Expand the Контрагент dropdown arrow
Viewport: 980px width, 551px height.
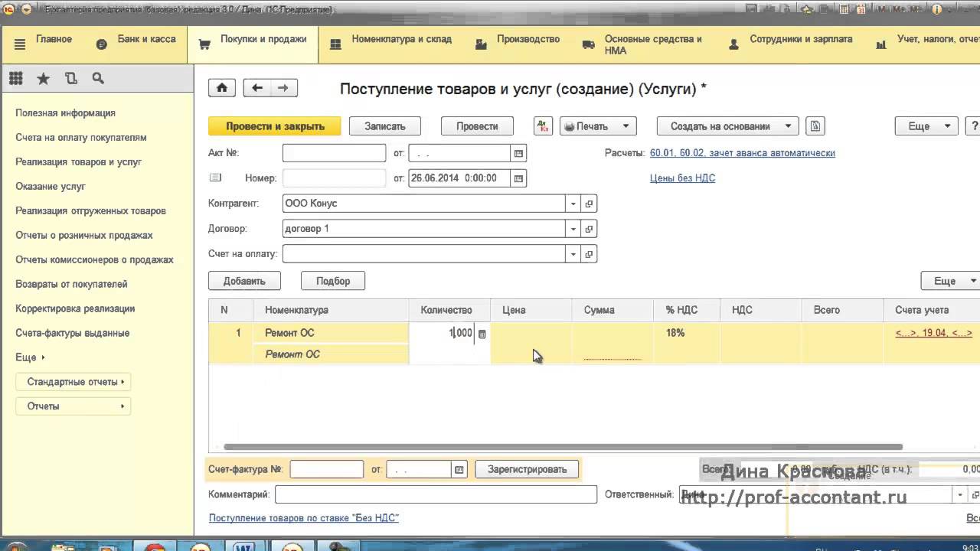[x=573, y=204]
